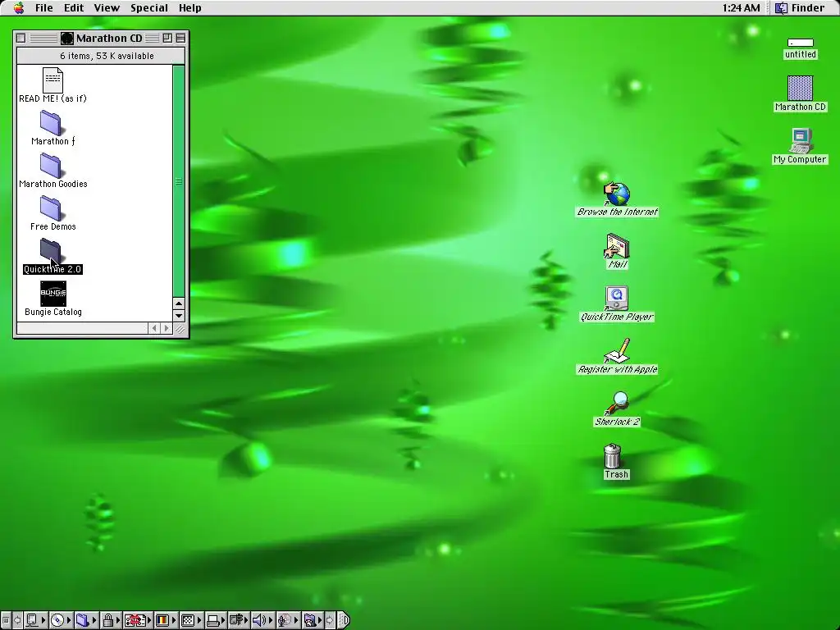Open the CD player control strip module
The width and height of the screenshot is (840, 630).
(61, 620)
